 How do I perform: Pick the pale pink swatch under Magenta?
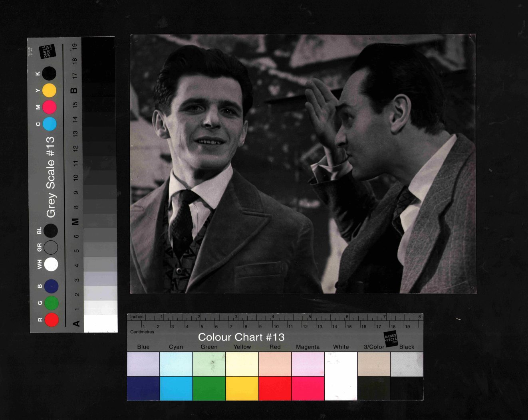pyautogui.click(x=308, y=364)
